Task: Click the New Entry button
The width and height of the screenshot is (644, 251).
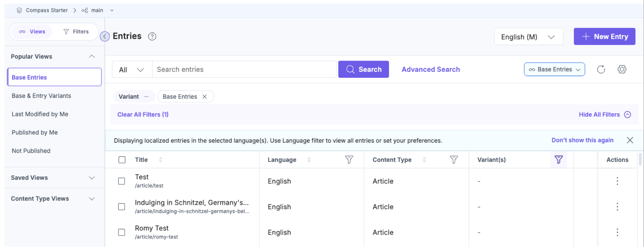Action: (604, 36)
